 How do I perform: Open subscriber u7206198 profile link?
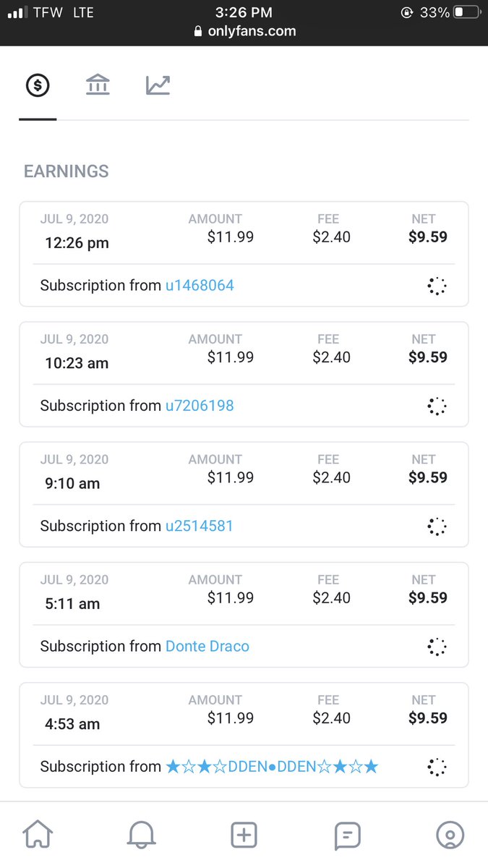click(x=200, y=406)
